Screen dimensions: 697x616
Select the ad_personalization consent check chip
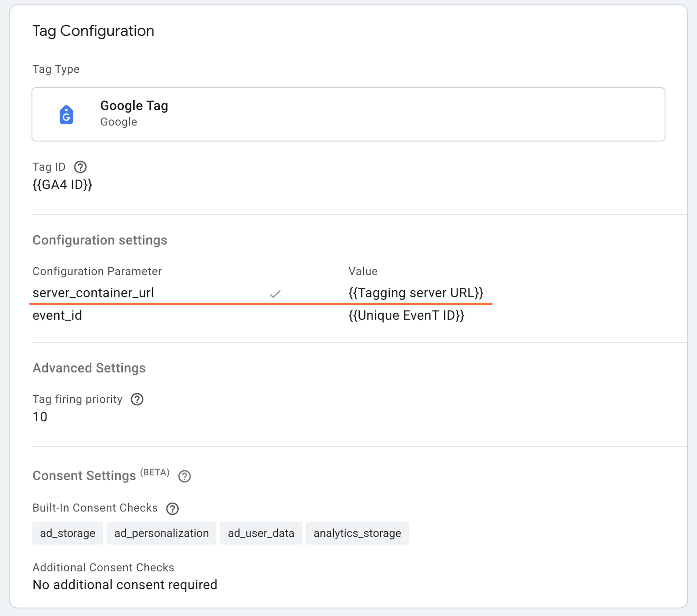coord(161,533)
